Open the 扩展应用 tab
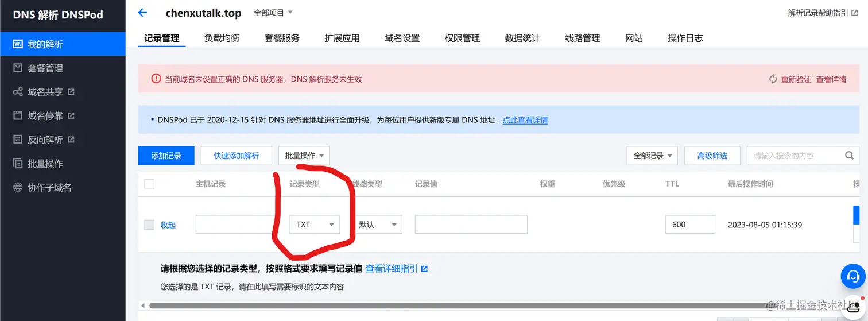Viewport: 868px width, 321px height. tap(342, 38)
